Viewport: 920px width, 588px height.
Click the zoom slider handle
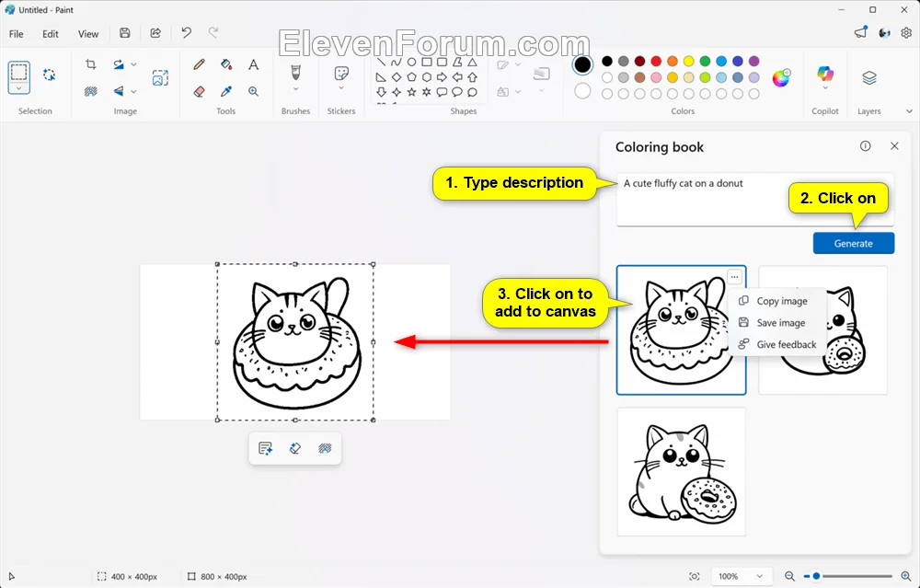[x=815, y=576]
